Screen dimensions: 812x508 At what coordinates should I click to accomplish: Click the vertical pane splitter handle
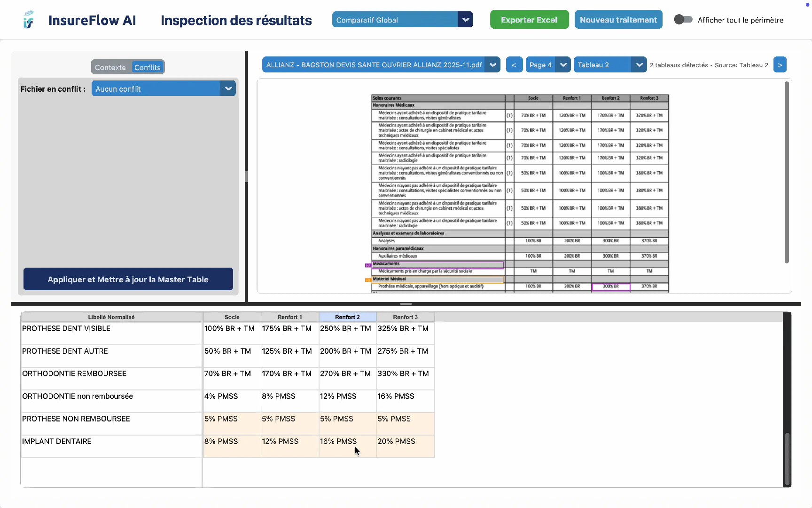click(246, 176)
